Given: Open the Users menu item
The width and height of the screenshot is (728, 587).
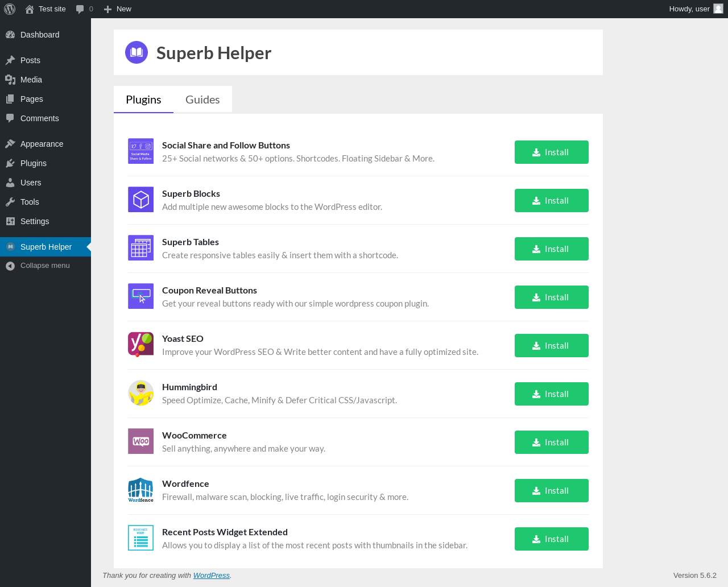Looking at the screenshot, I should coord(45,183).
